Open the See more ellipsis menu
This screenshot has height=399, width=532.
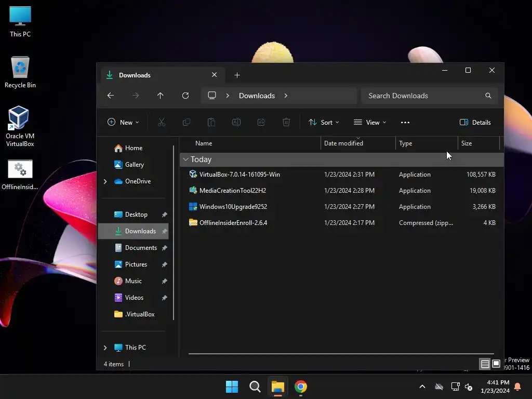405,123
